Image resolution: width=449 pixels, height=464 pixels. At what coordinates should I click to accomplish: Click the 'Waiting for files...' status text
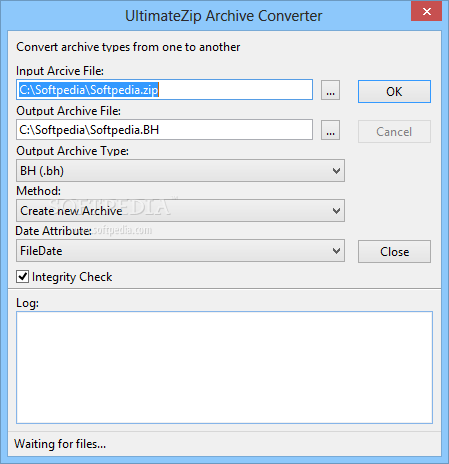pos(60,444)
